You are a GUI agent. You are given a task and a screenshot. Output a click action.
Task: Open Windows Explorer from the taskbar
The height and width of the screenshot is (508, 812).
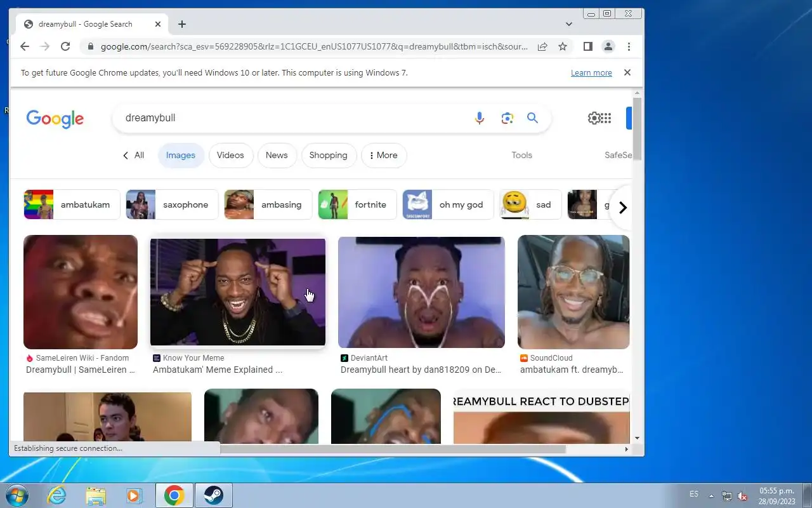(x=96, y=495)
